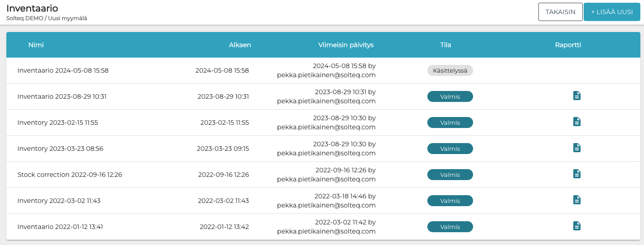Click Valmis badge for Inventaario 2023-08-29
The width and height of the screenshot is (644, 245).
click(x=450, y=96)
